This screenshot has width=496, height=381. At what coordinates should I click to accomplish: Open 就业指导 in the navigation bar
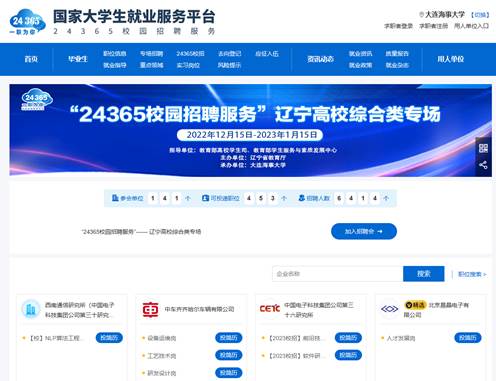[115, 65]
